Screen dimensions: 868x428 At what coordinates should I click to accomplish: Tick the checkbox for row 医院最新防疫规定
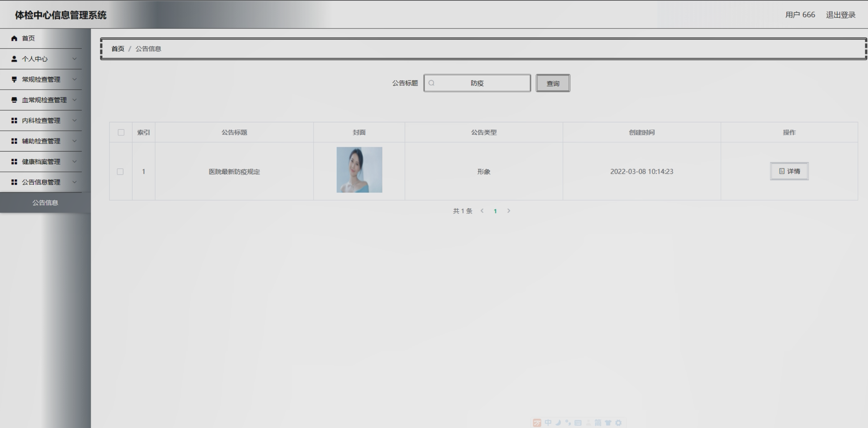tap(120, 172)
